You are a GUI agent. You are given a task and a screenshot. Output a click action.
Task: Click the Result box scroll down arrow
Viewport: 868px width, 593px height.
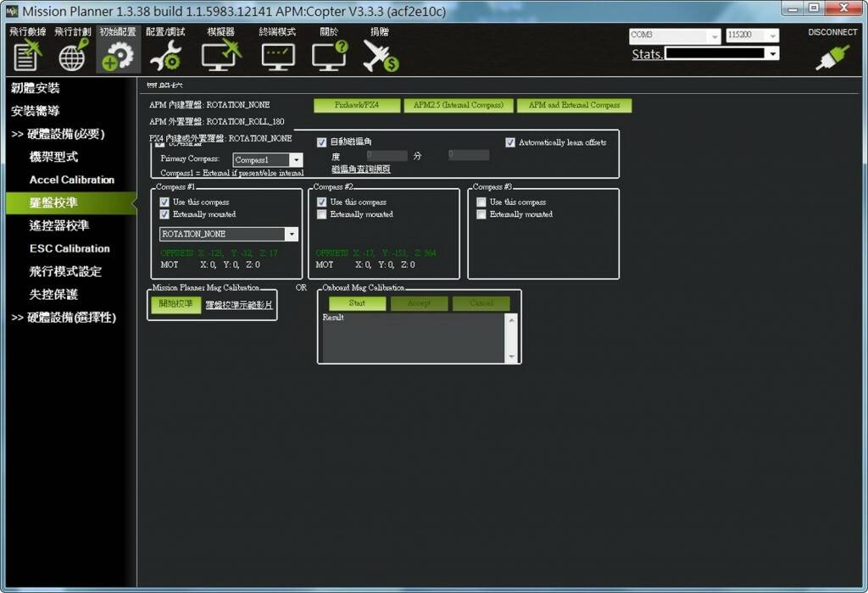pyautogui.click(x=511, y=357)
